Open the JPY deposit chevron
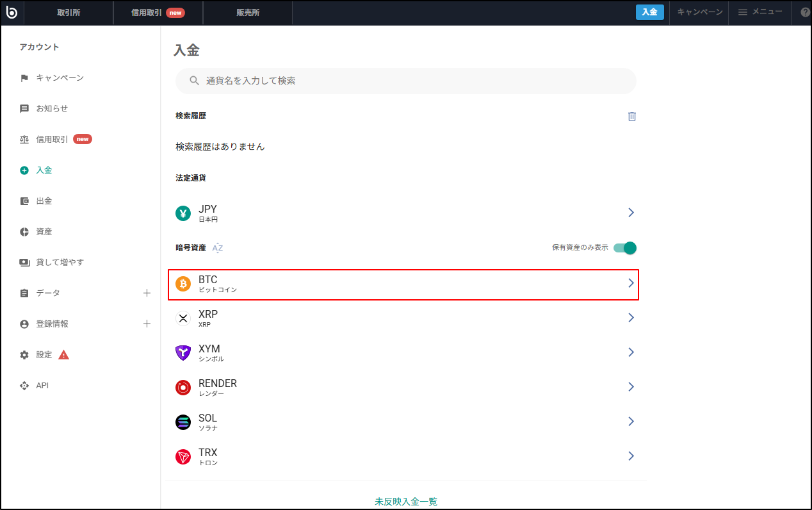The image size is (812, 510). tap(631, 212)
